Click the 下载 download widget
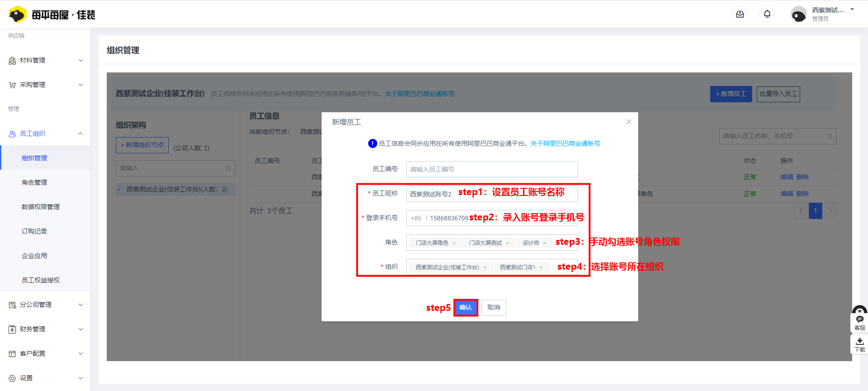 (x=860, y=345)
